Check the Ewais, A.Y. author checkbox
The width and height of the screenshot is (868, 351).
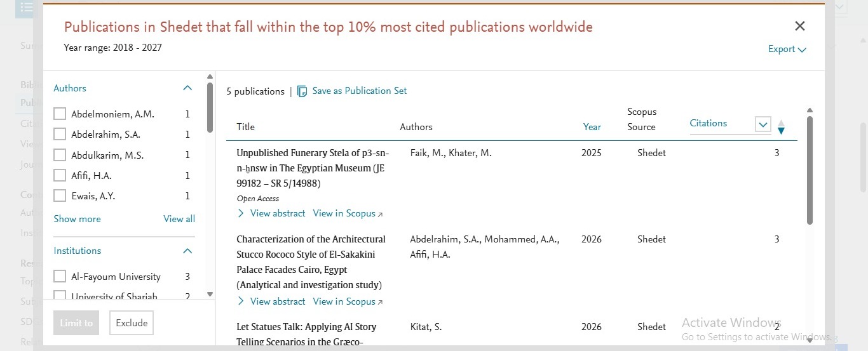pyautogui.click(x=60, y=195)
